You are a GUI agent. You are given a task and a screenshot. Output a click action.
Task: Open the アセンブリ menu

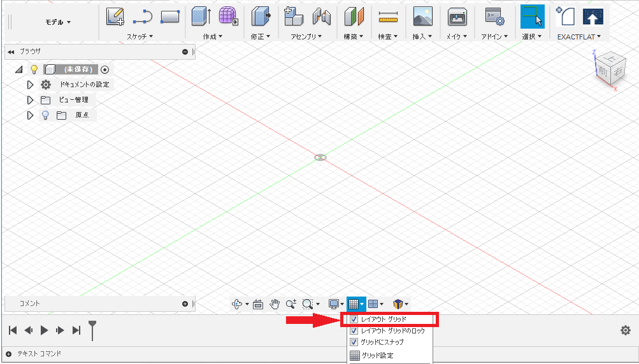(x=306, y=37)
